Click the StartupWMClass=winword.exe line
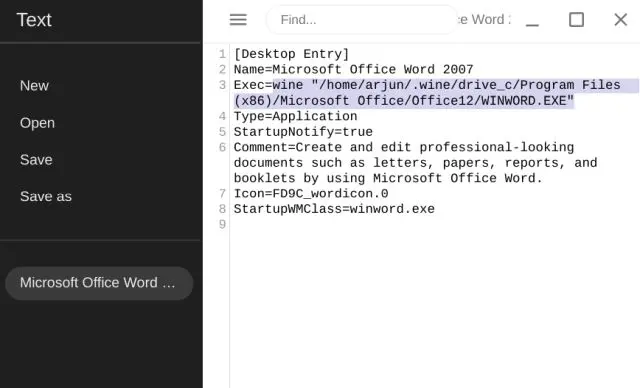The image size is (640, 388). [x=334, y=209]
